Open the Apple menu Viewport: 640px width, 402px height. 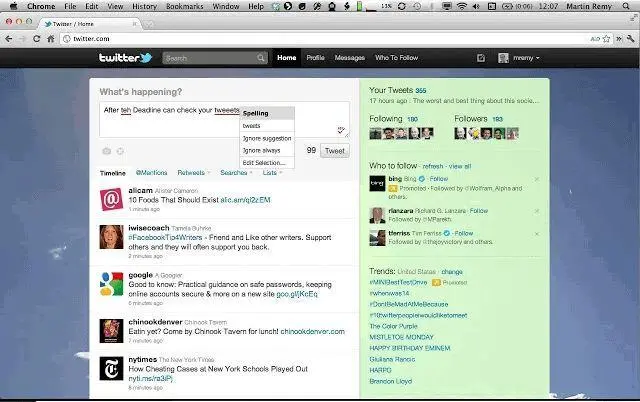pos(13,6)
